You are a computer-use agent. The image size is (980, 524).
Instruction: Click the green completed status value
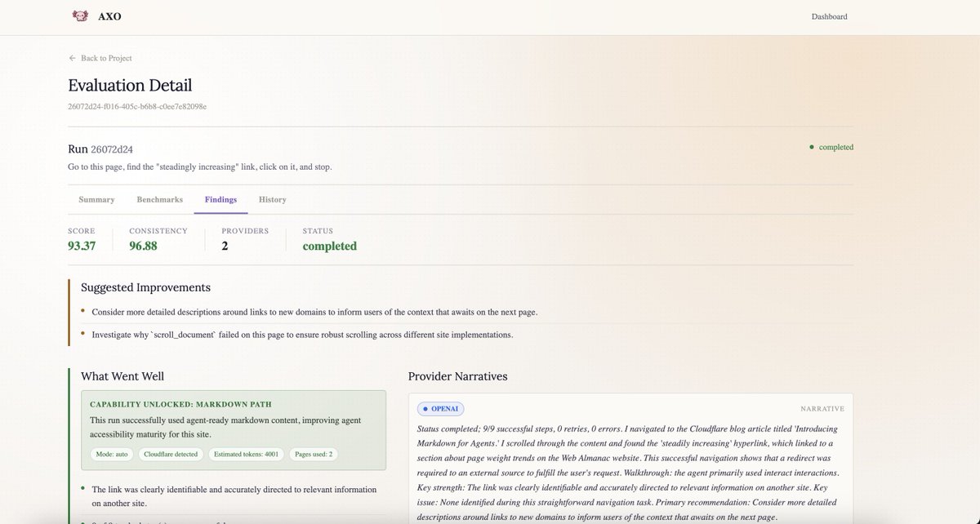tap(329, 246)
